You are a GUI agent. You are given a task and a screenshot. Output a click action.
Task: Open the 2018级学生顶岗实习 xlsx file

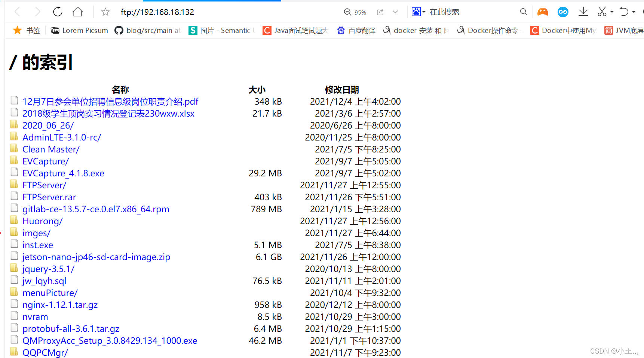(108, 114)
